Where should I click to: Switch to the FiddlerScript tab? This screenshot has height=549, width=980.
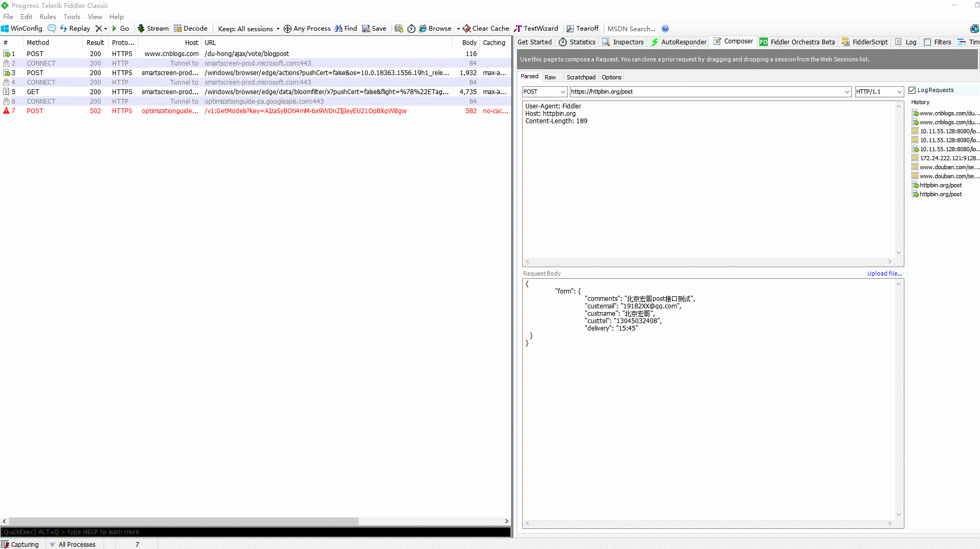pos(865,42)
